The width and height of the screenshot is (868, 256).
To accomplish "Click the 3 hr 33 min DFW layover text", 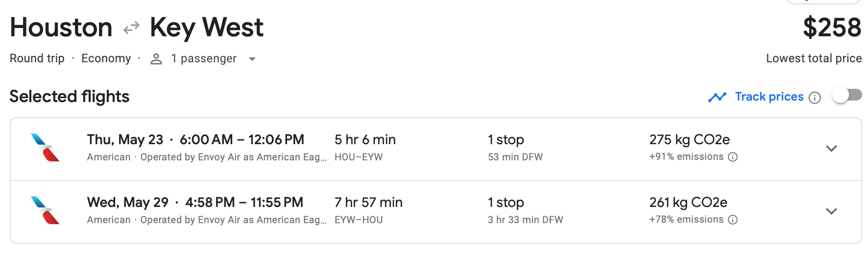I will [525, 220].
